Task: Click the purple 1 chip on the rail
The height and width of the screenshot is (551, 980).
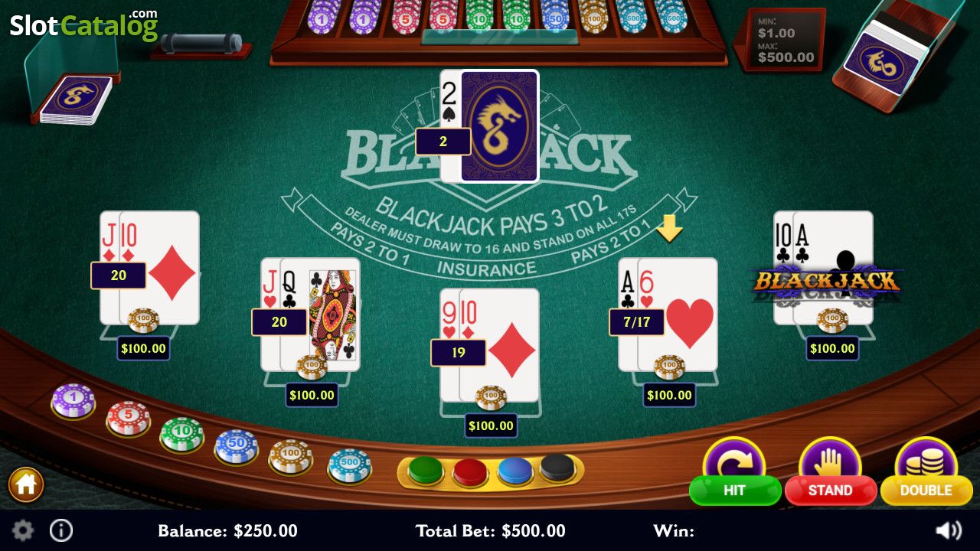Action: tap(73, 401)
